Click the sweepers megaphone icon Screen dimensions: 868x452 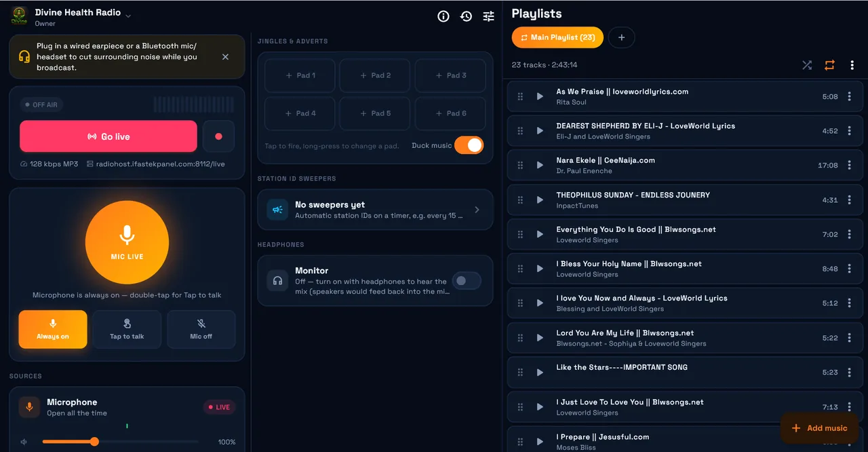coord(277,210)
